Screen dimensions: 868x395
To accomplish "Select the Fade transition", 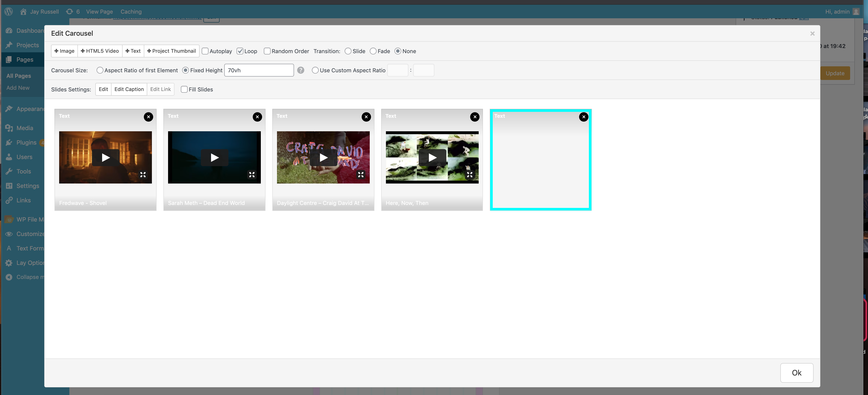I will point(373,51).
